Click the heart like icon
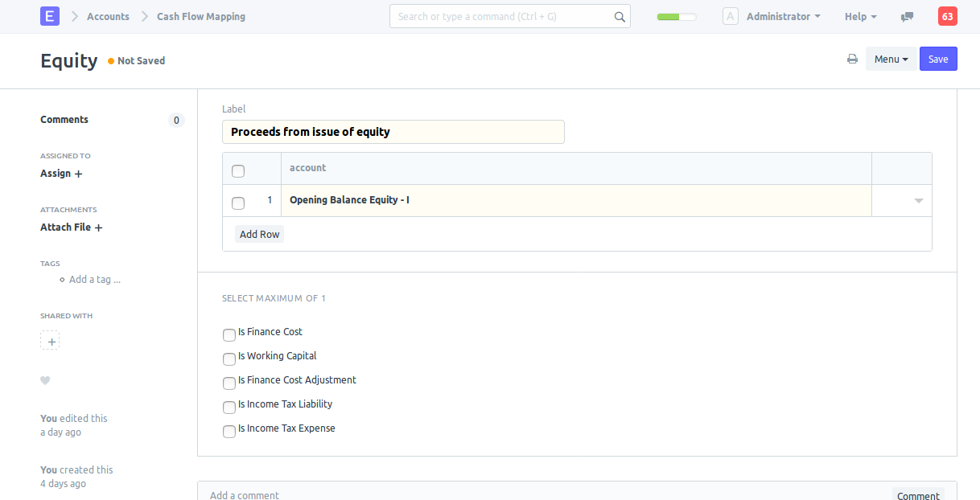 tap(45, 380)
